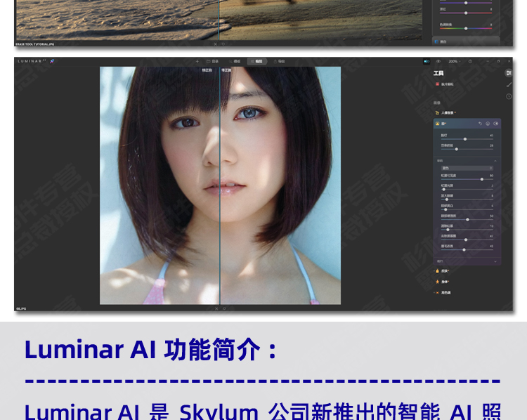Open the history clock sidebar icon
The image size is (527, 420).
(509, 96)
